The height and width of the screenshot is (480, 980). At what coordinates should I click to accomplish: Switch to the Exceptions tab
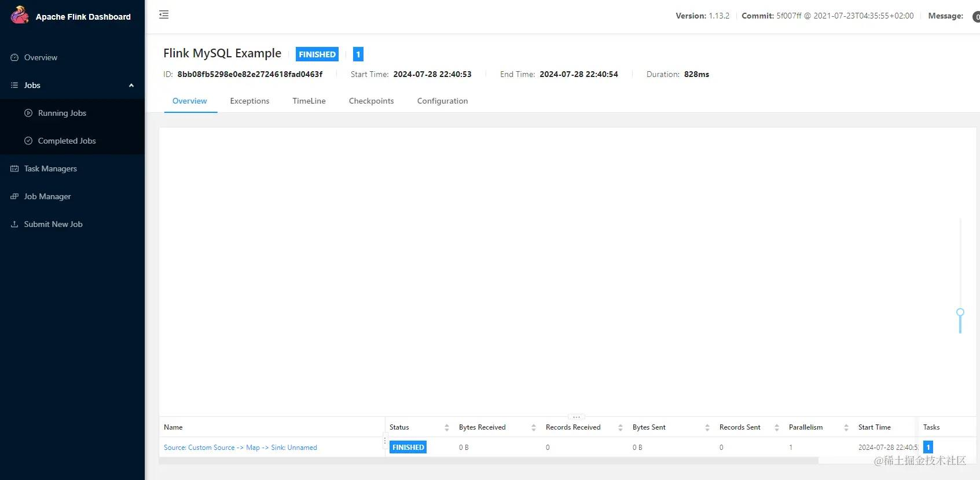pyautogui.click(x=249, y=101)
